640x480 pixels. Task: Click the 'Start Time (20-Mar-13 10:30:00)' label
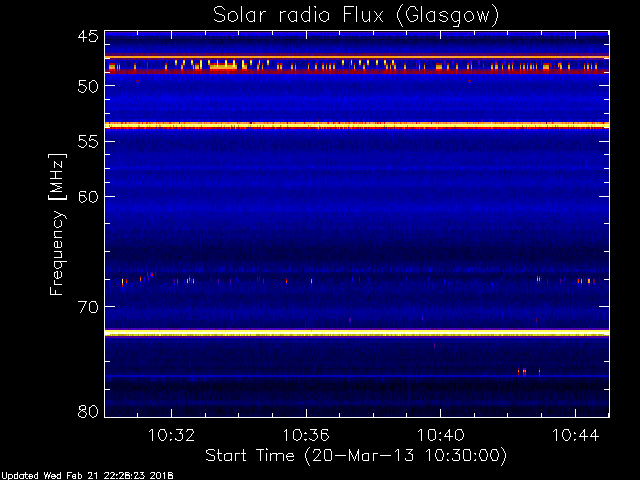356,455
